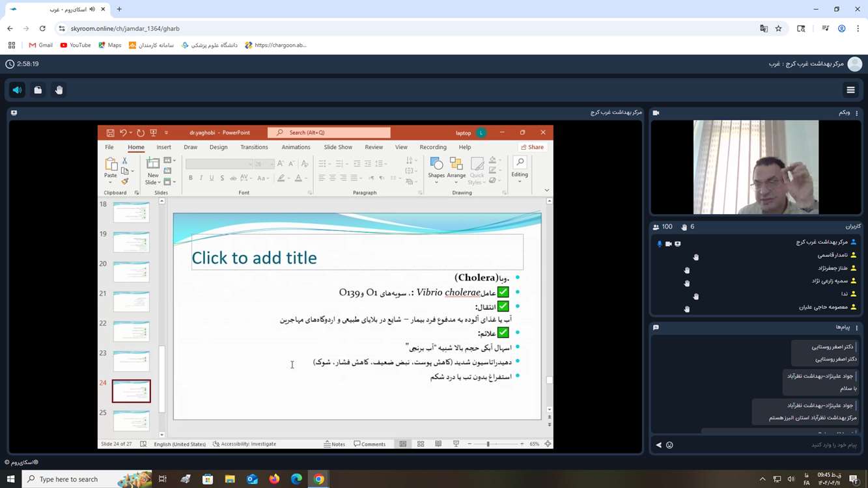Open the Skyroom hamburger main menu
The image size is (868, 488).
coord(850,90)
